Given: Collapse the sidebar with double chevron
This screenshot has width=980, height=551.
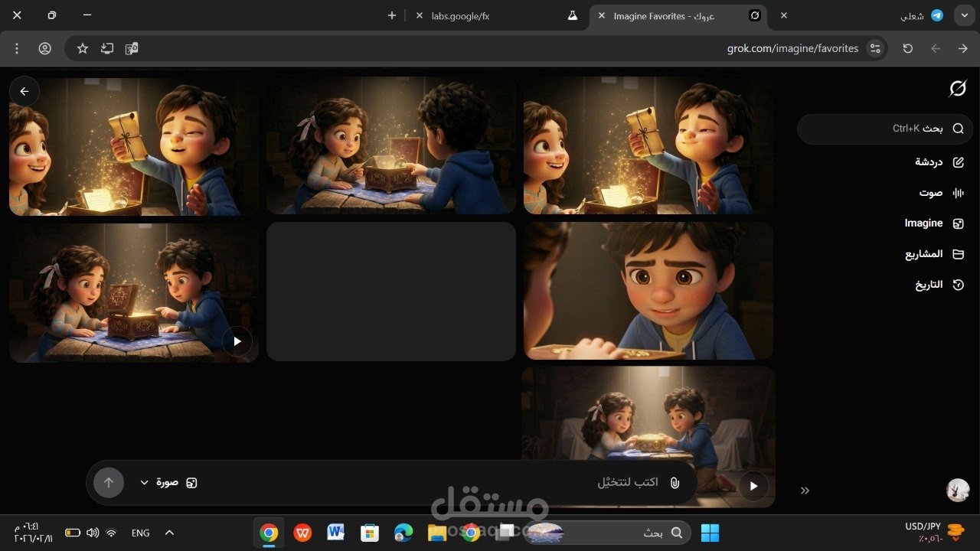Looking at the screenshot, I should (805, 491).
